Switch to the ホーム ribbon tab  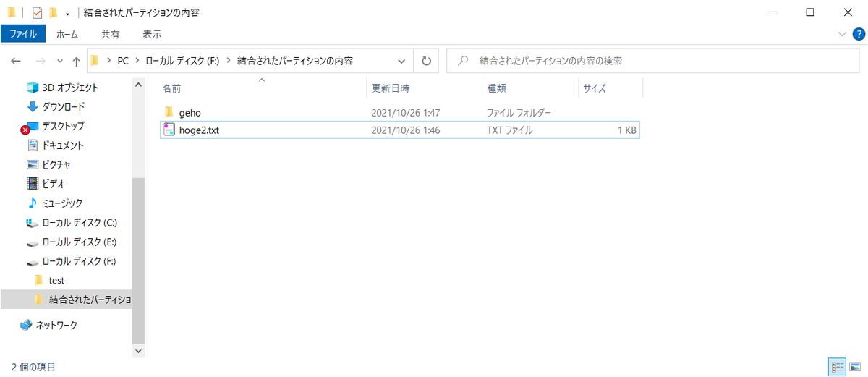tap(67, 34)
